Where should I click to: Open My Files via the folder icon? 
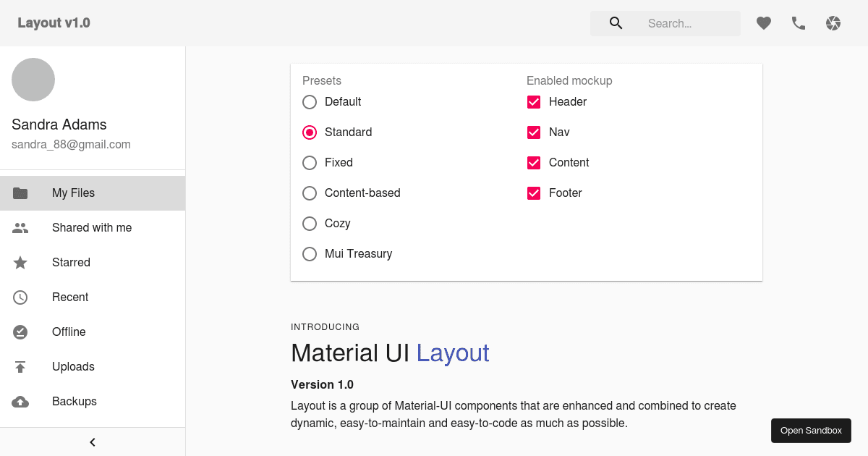click(x=20, y=193)
